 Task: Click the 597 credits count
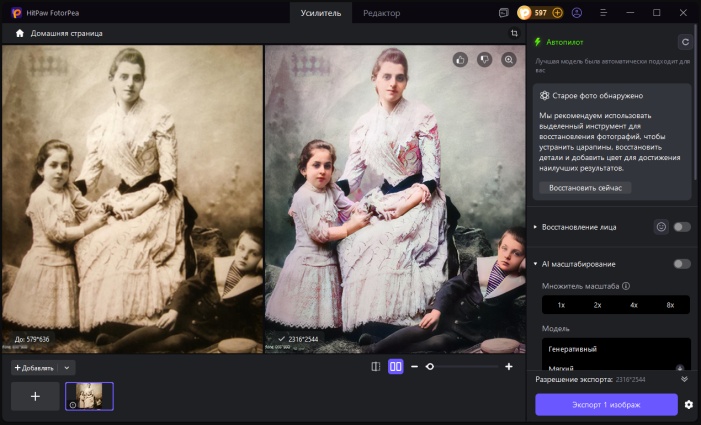click(x=541, y=13)
